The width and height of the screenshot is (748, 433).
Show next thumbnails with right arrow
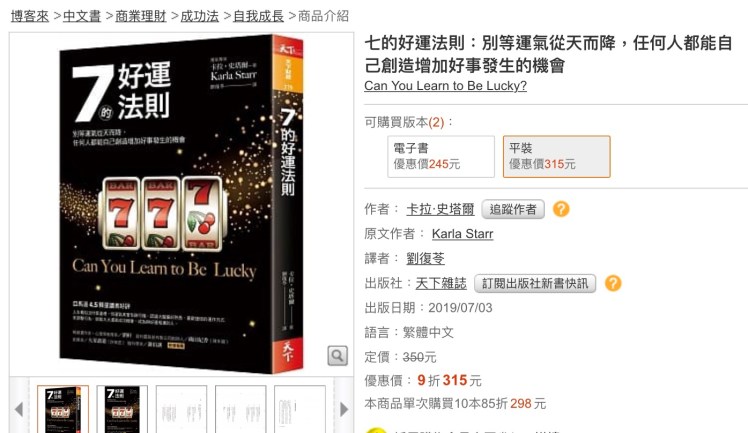tap(344, 409)
